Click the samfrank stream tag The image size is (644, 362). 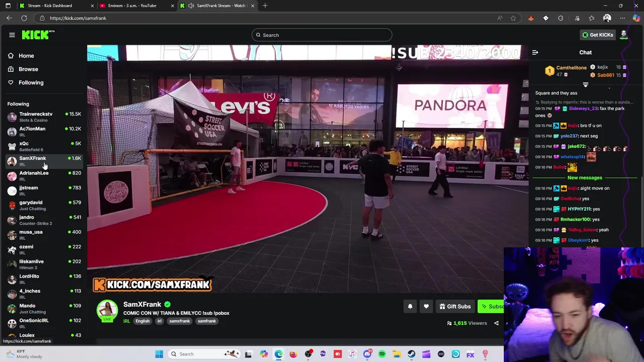(207, 321)
